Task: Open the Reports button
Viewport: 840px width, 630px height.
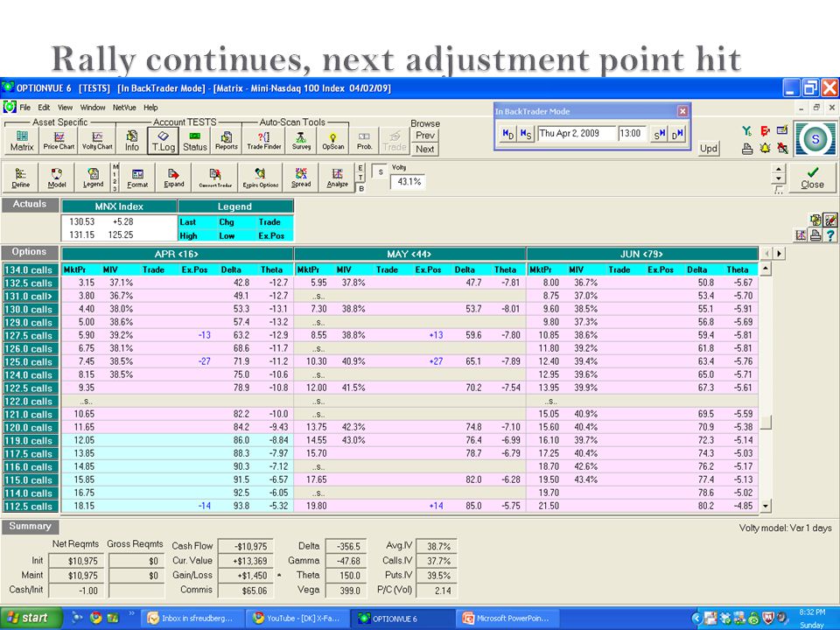Action: 226,141
